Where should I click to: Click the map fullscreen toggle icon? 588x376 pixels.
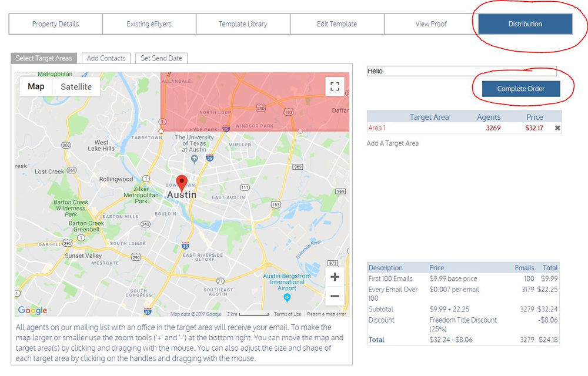pos(335,86)
